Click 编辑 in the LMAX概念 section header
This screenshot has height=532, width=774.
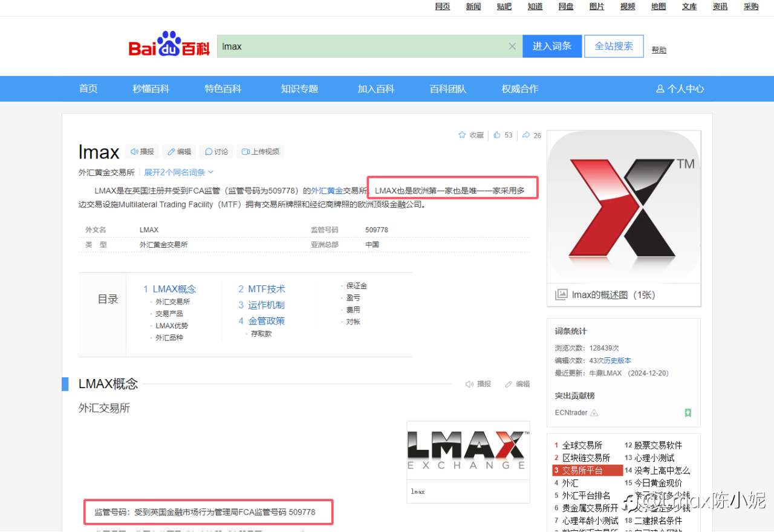pos(518,384)
